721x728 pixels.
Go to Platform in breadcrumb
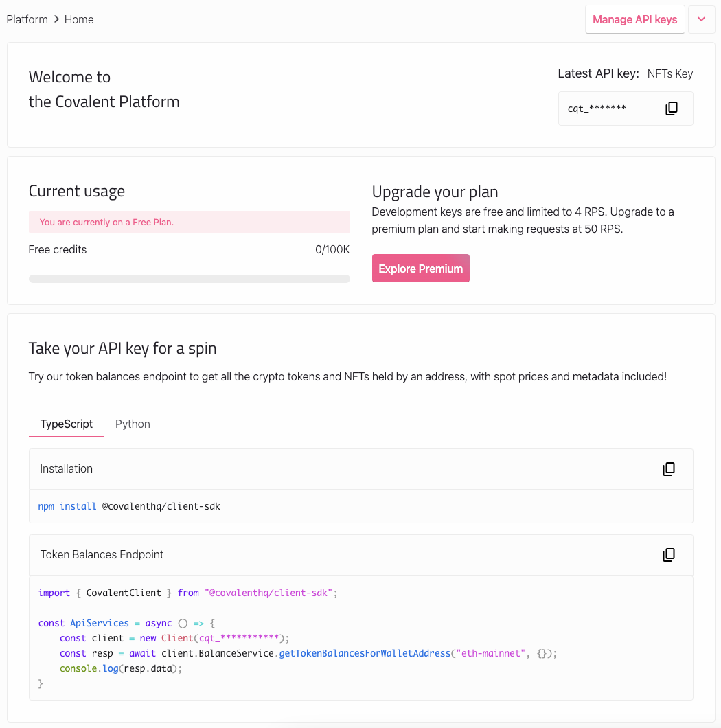pyautogui.click(x=27, y=19)
